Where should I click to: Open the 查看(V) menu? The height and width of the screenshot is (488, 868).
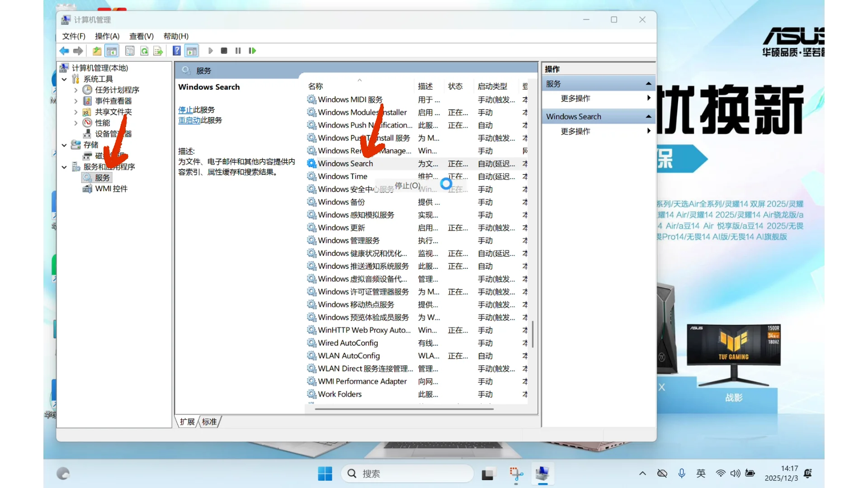141,36
